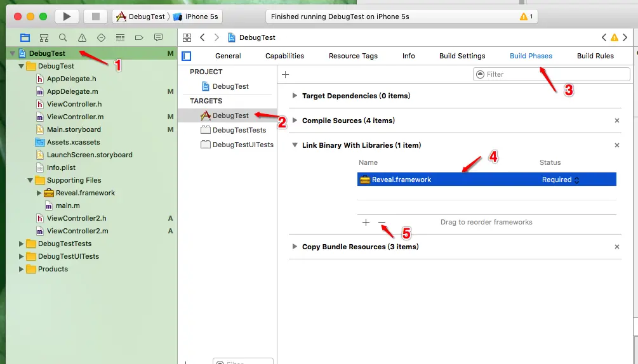Expand Target Dependencies section
638x364 pixels.
click(x=295, y=96)
